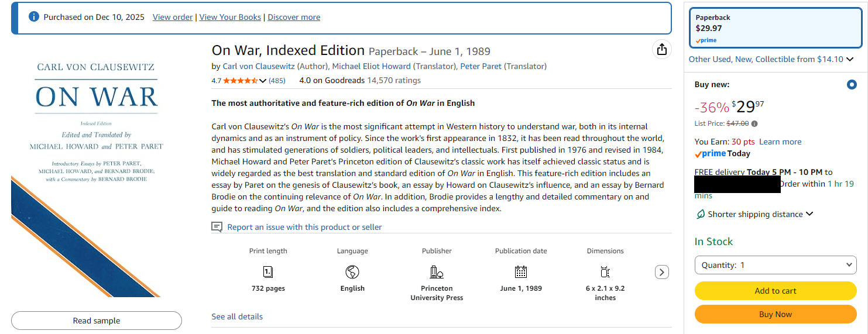Select the Paperback format tab

click(776, 27)
